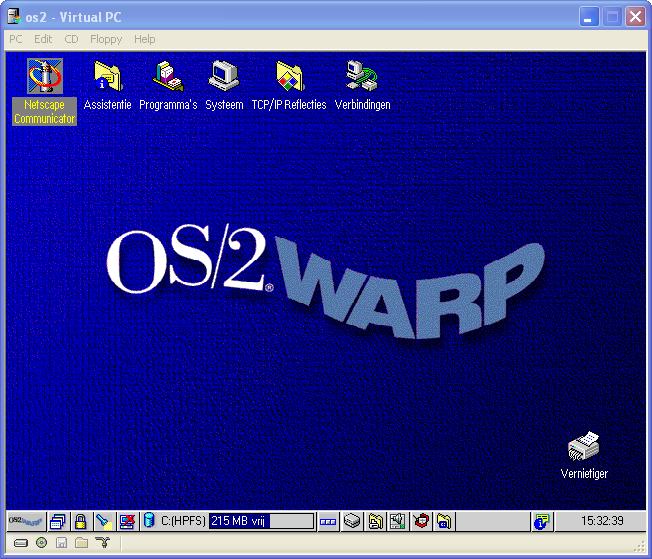Image resolution: width=652 pixels, height=559 pixels.
Task: Click the floppy disk status icon in Virtual PC
Action: tap(62, 542)
